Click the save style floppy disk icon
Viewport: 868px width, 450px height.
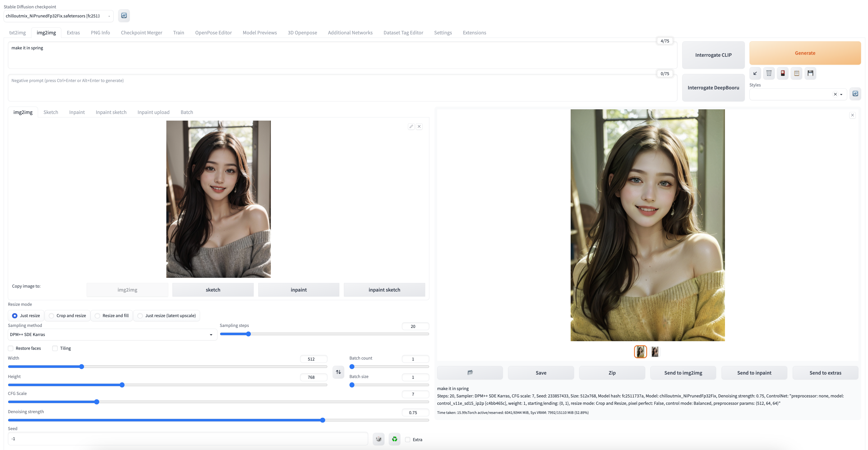point(810,73)
